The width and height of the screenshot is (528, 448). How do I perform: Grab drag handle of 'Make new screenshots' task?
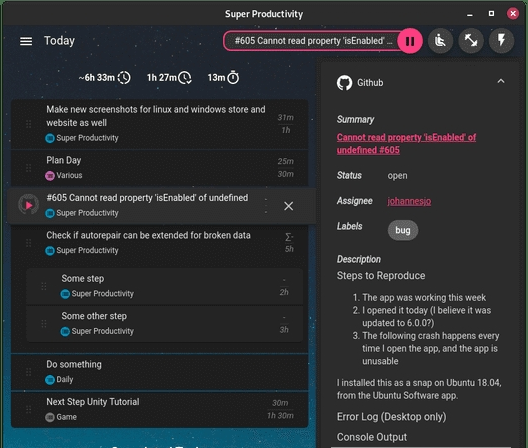click(29, 124)
